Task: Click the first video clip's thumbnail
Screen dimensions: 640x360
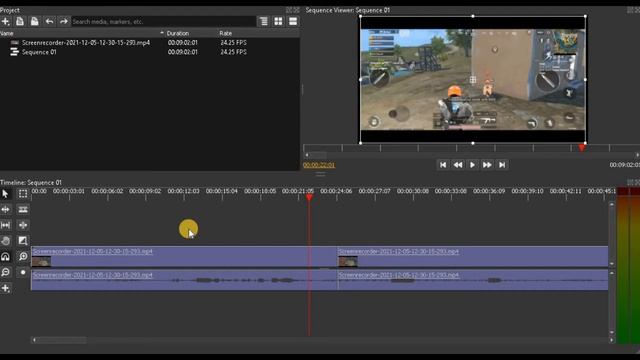Action: pos(42,261)
